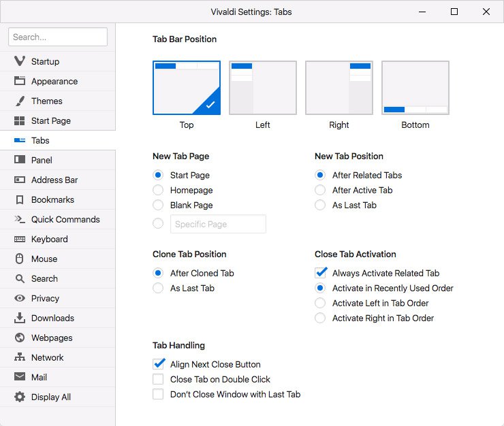504x426 pixels.
Task: Click the Mail envelope icon
Action: (19, 377)
